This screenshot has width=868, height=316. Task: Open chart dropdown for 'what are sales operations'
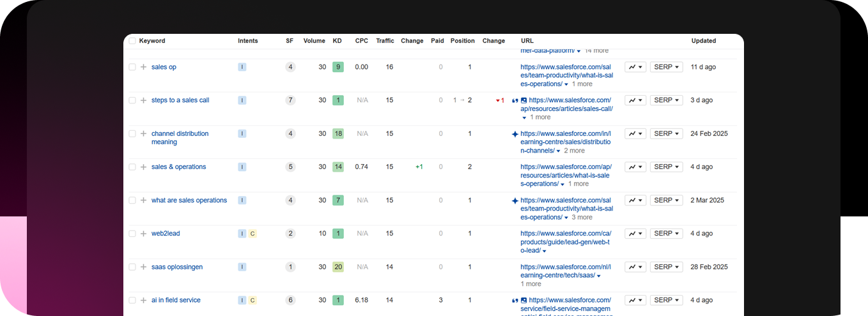point(635,200)
